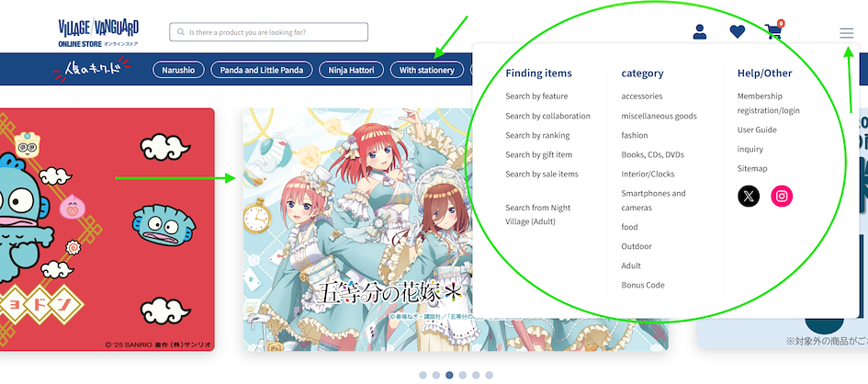Image resolution: width=868 pixels, height=384 pixels.
Task: Open the favorites heart icon
Action: (x=737, y=32)
